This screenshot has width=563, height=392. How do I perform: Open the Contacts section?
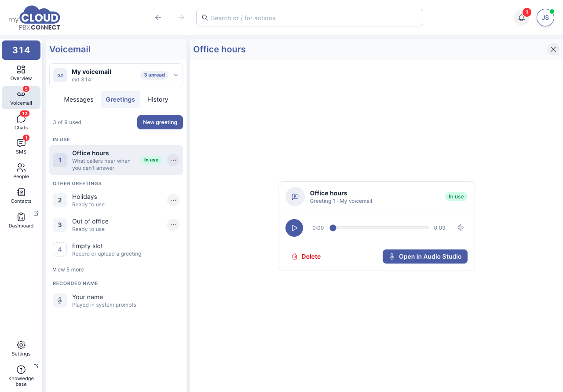click(x=21, y=196)
